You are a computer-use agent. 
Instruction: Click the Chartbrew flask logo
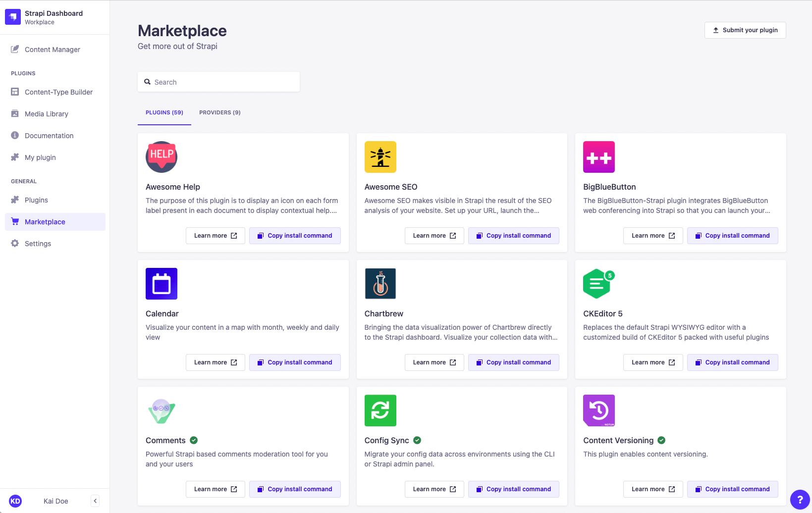[380, 284]
